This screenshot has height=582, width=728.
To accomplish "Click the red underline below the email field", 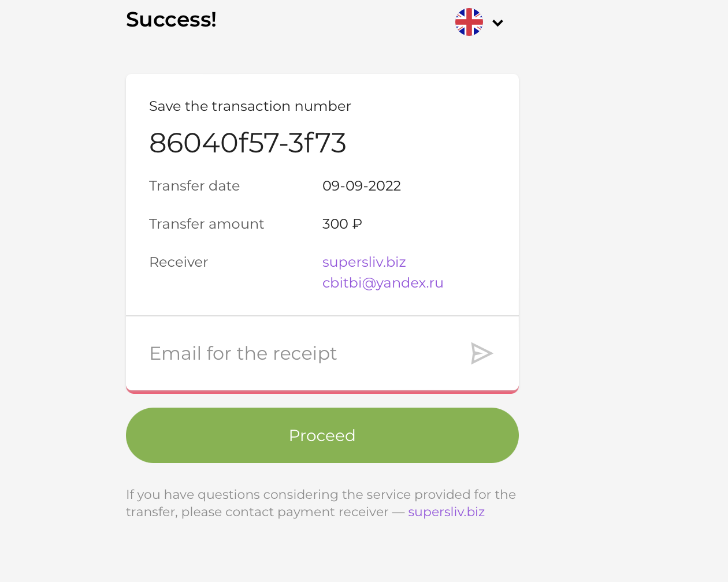I will coord(322,391).
